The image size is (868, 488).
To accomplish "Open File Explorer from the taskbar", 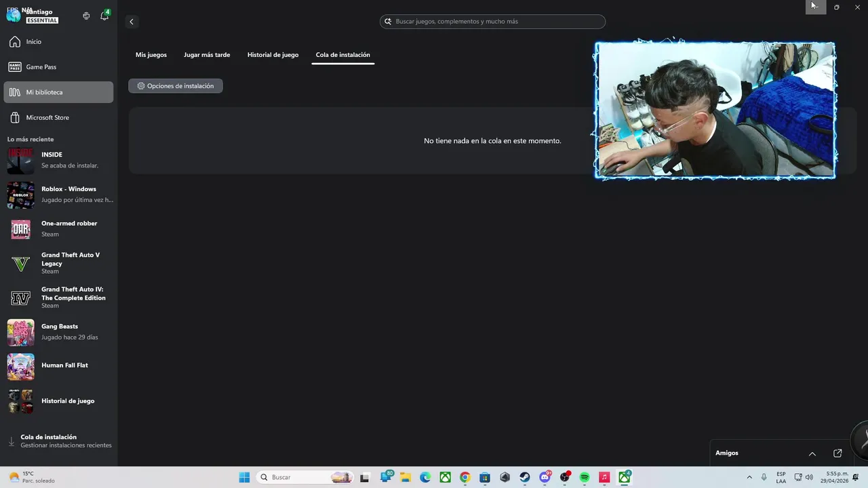I will click(405, 477).
